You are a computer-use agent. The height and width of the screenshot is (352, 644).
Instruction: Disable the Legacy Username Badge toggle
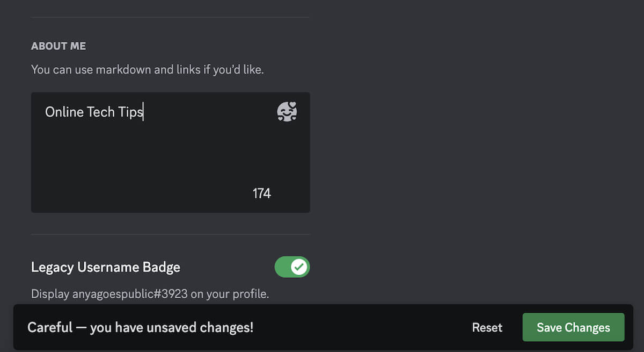pos(292,267)
